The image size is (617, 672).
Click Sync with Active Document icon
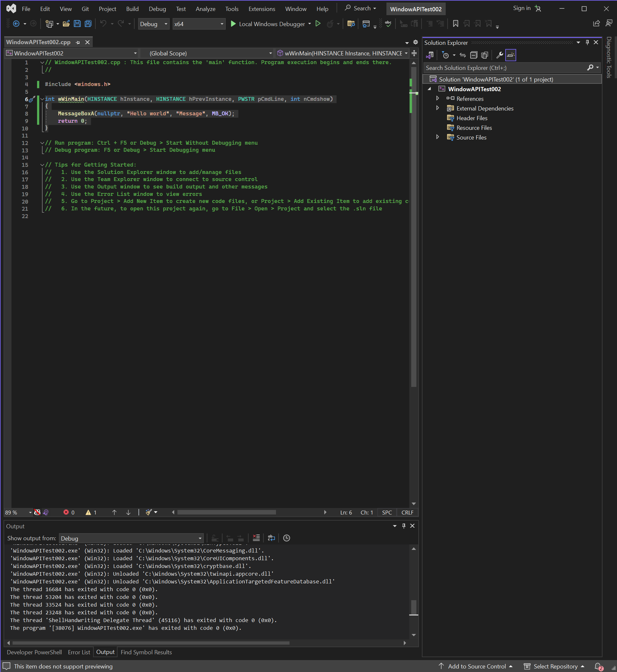pyautogui.click(x=462, y=55)
